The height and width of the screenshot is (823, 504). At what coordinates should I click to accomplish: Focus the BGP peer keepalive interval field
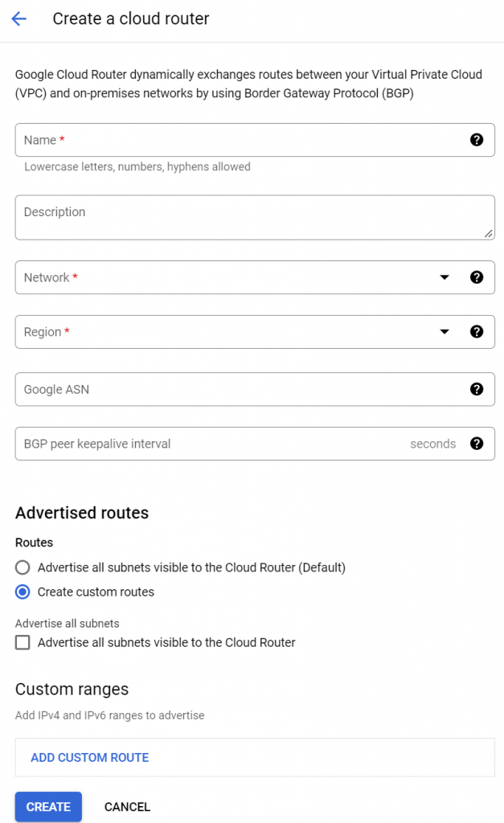tap(255, 444)
